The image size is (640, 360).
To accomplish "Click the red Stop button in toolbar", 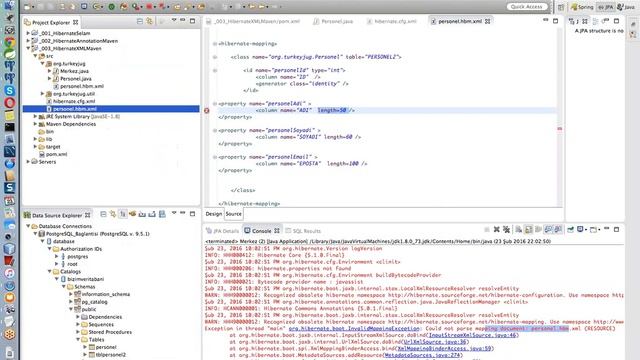I will (149, 7).
